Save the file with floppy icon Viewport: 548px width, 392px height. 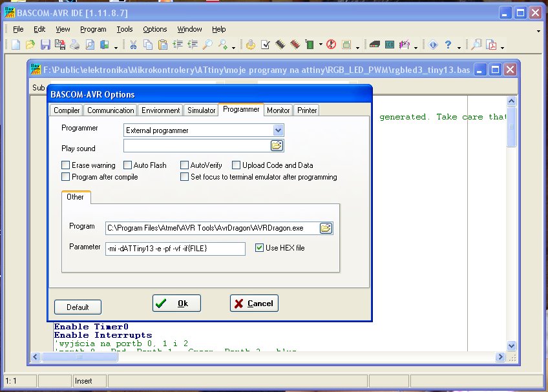(45, 45)
